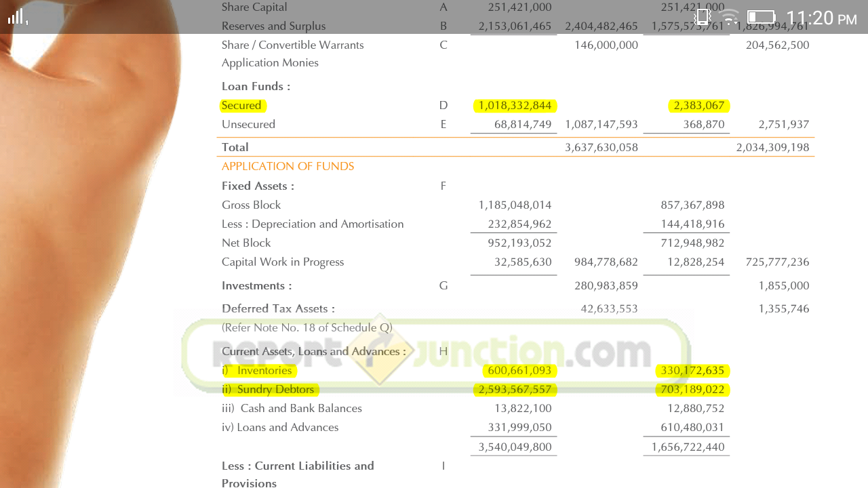The height and width of the screenshot is (488, 868).
Task: Select 'Less : Depreciation and Amortisation' label
Action: (313, 224)
